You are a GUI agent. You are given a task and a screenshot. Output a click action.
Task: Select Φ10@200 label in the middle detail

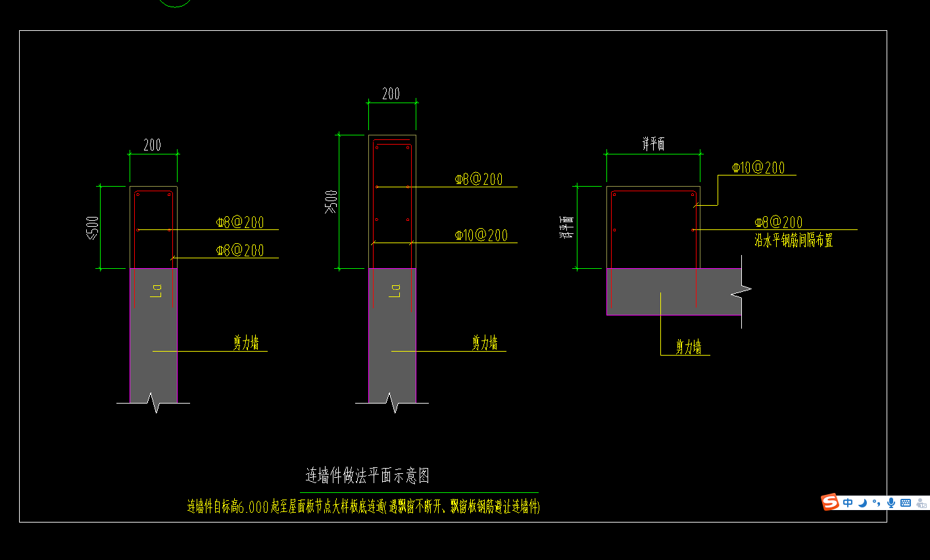coord(481,235)
